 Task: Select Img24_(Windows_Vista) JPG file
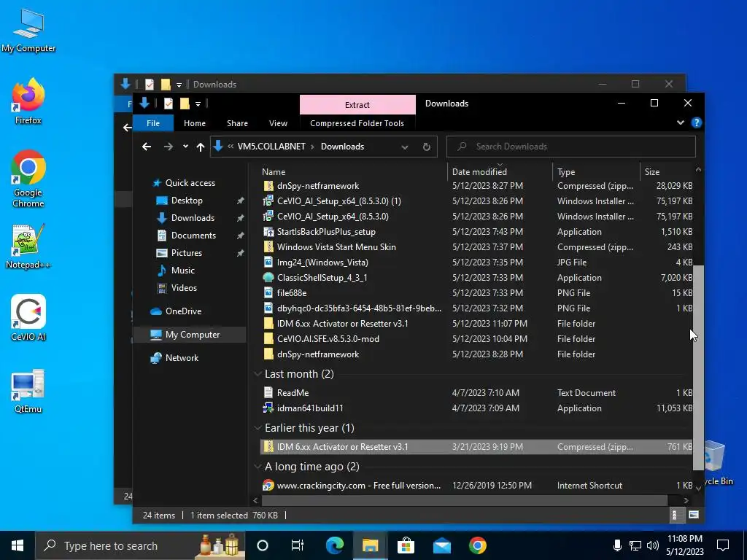[476, 262]
